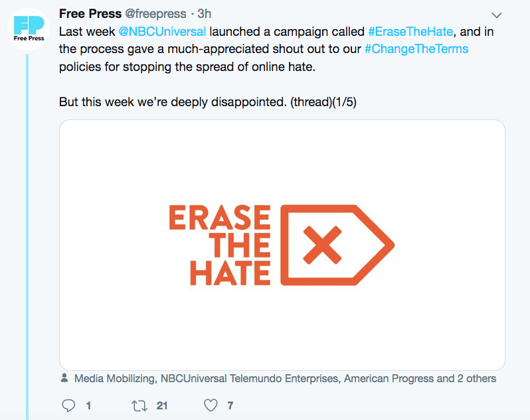Screen dimensions: 530x420
Task: Click the tagged people person icon
Action: (64, 378)
